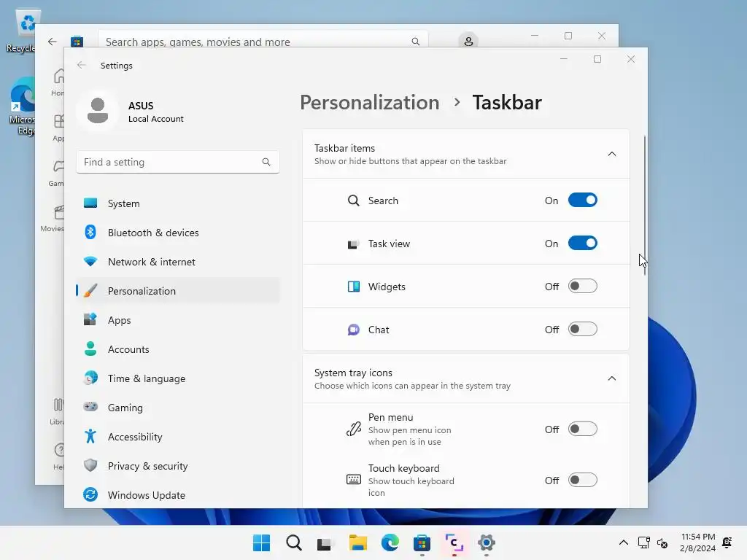Click the Gaming controller icon

point(90,407)
